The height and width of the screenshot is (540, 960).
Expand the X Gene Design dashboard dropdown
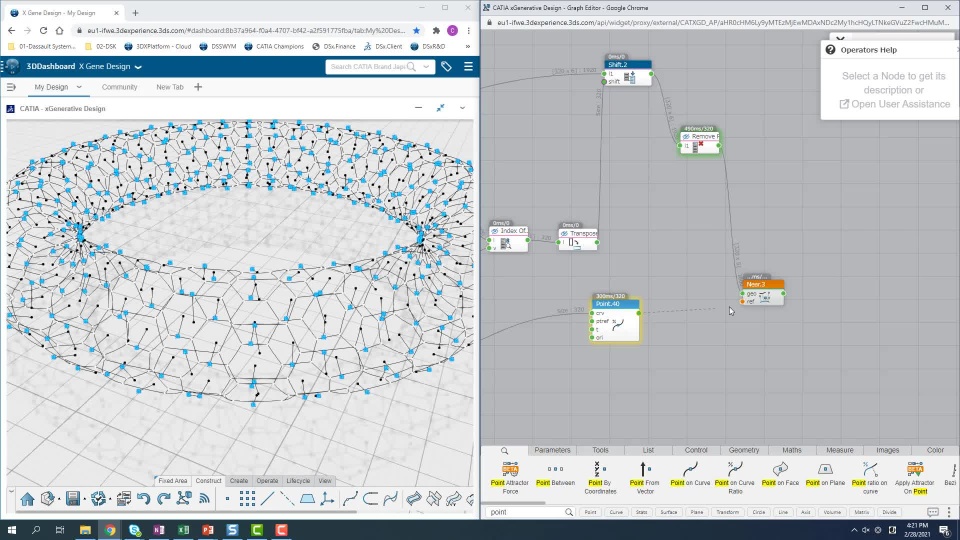pyautogui.click(x=138, y=67)
